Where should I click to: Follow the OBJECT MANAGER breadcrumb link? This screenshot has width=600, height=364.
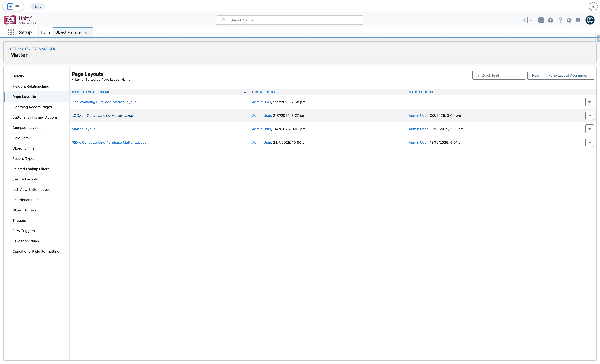pyautogui.click(x=40, y=49)
